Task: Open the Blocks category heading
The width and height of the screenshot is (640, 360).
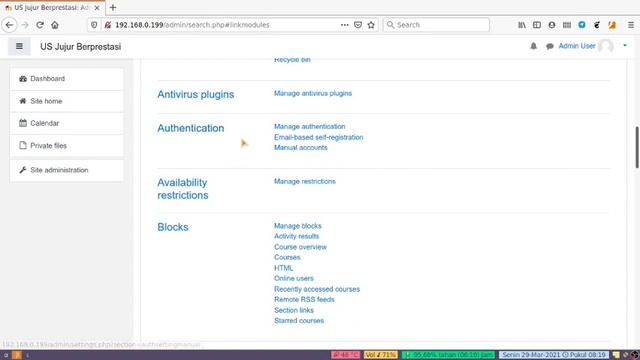Action: click(173, 227)
